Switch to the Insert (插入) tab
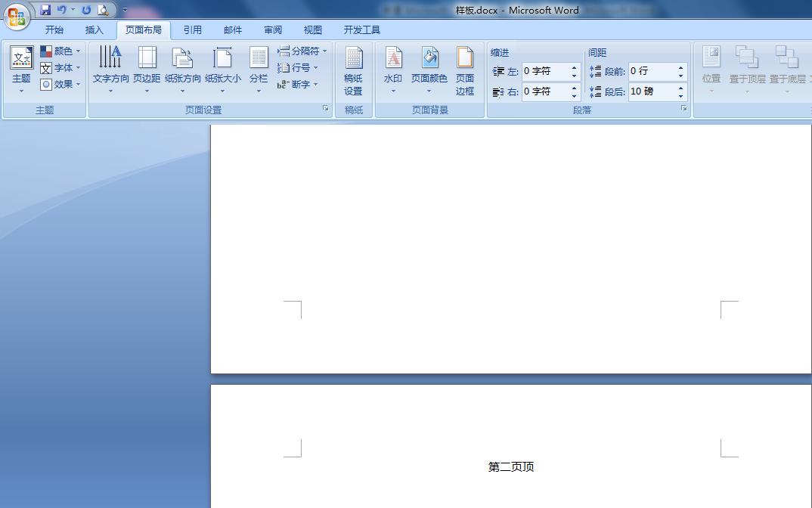The height and width of the screenshot is (508, 812). pos(95,29)
